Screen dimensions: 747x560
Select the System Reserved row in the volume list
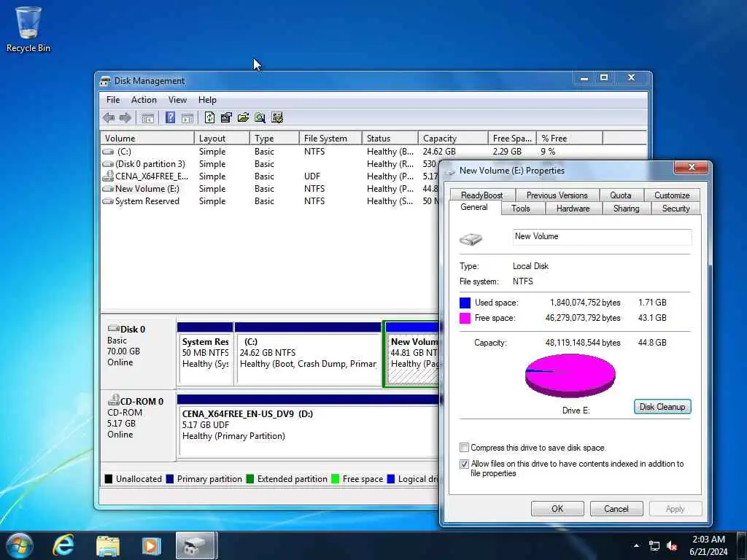[x=270, y=201]
